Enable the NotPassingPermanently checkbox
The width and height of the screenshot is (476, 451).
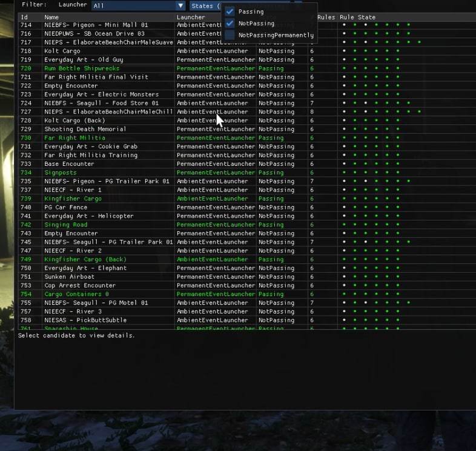tap(230, 35)
